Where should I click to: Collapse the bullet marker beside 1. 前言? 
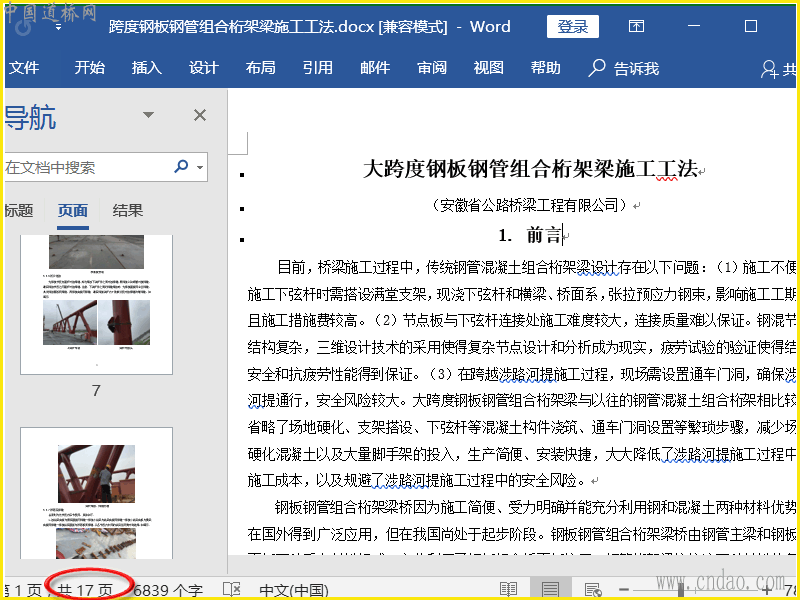tap(242, 239)
